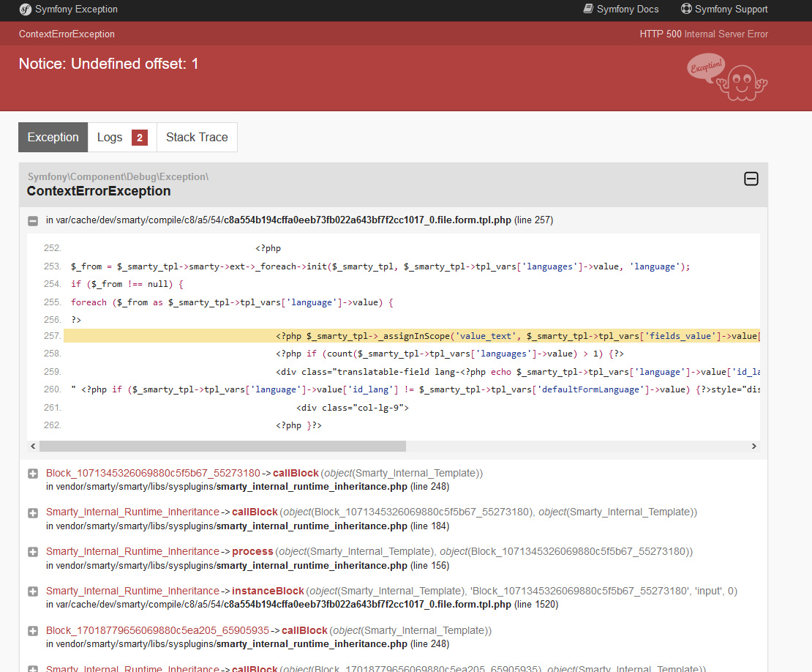Click the process method name
This screenshot has width=812, height=672.
(x=252, y=551)
